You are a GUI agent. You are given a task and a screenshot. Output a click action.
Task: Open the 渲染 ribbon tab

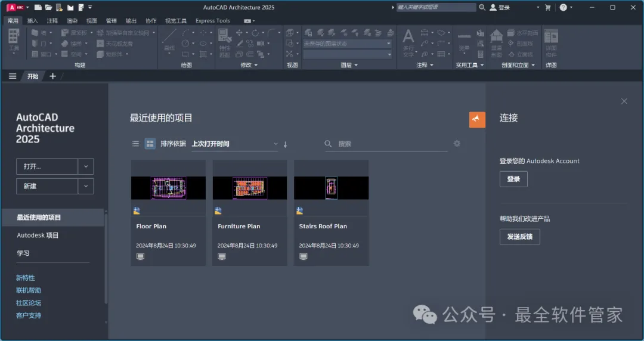pos(72,20)
